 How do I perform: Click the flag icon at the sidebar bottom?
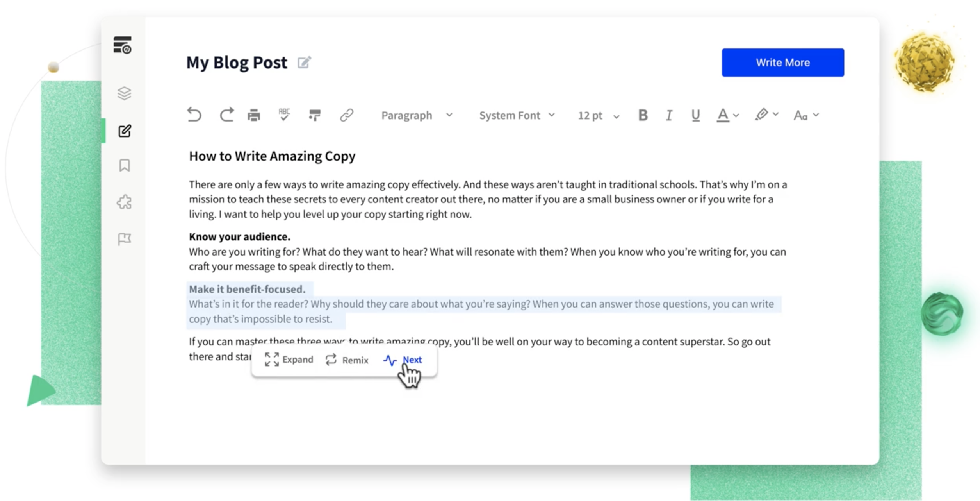[124, 238]
